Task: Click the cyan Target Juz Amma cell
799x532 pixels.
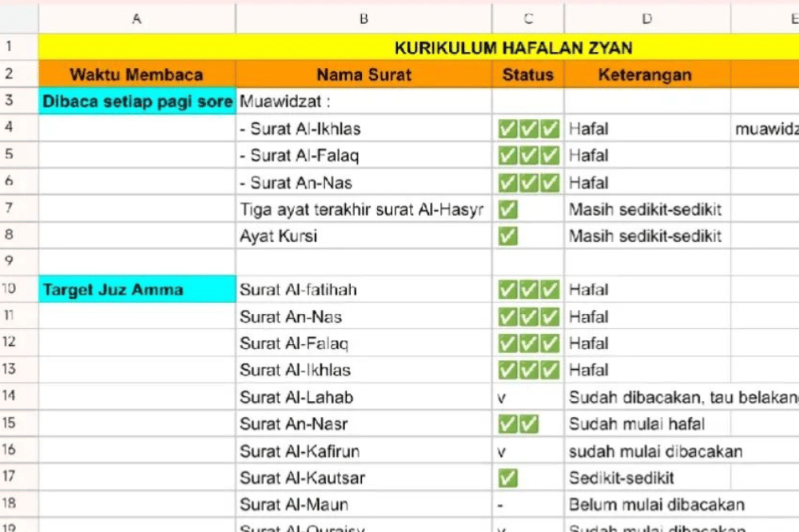Action: tap(136, 289)
